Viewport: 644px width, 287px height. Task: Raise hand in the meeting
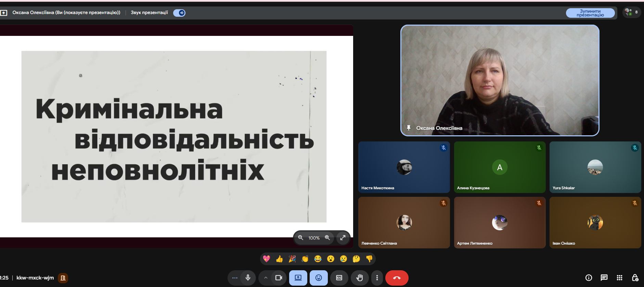[359, 278]
